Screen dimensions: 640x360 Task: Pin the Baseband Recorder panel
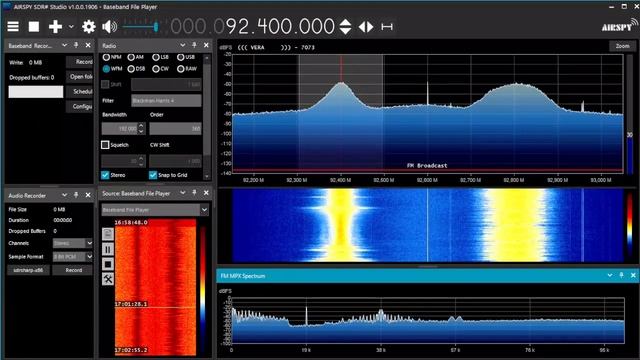76,45
